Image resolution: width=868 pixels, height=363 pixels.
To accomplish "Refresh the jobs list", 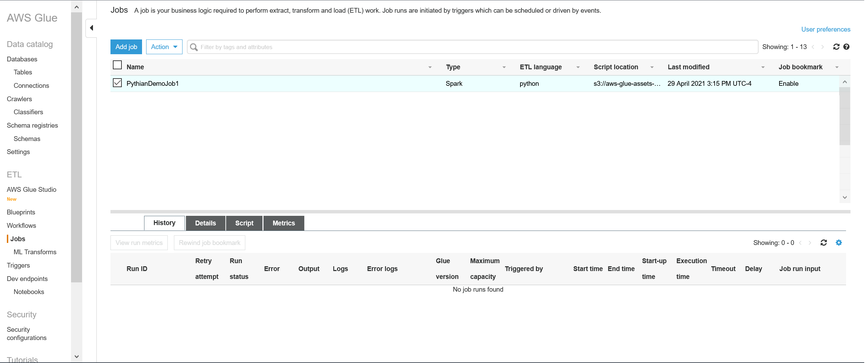I will pos(836,47).
